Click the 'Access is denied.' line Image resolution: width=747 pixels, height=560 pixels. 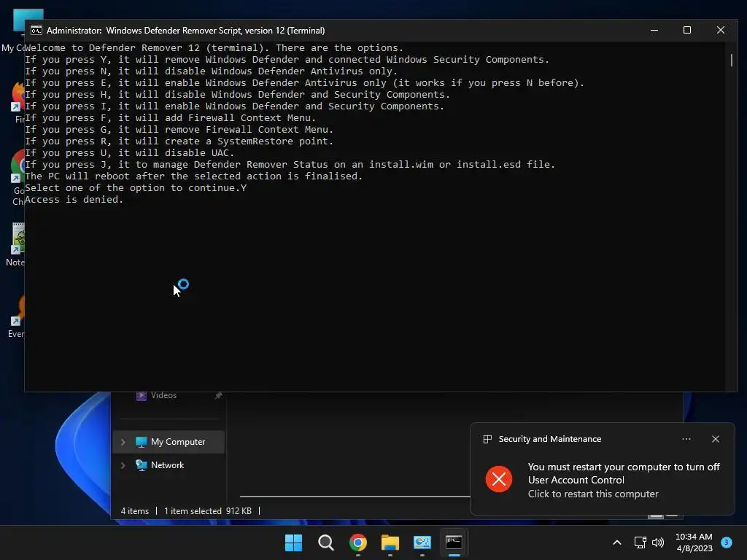point(74,200)
